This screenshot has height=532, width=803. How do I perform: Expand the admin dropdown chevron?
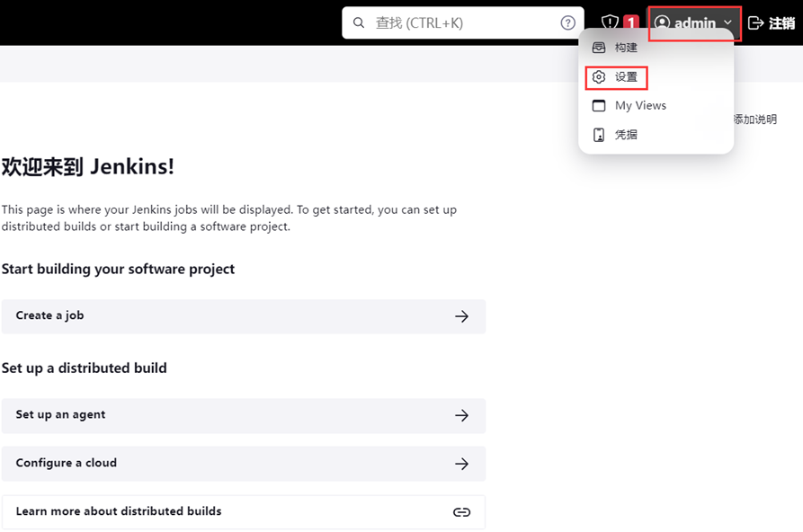727,22
